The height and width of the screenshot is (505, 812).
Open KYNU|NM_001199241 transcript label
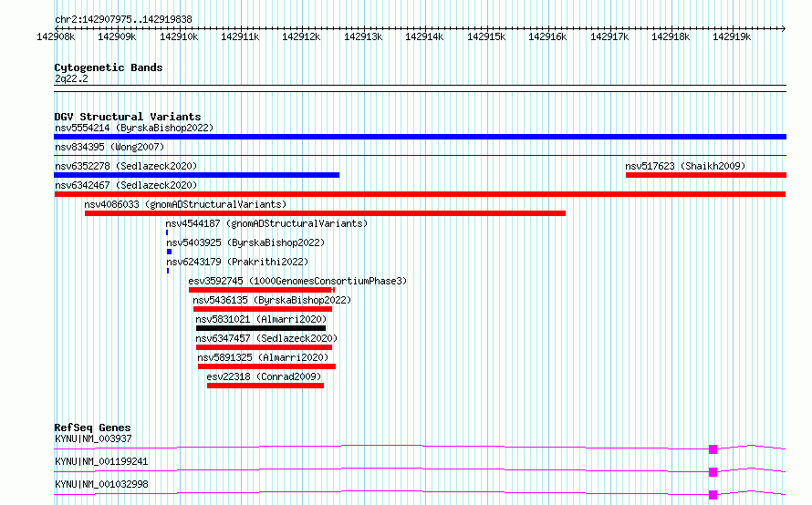coord(101,461)
